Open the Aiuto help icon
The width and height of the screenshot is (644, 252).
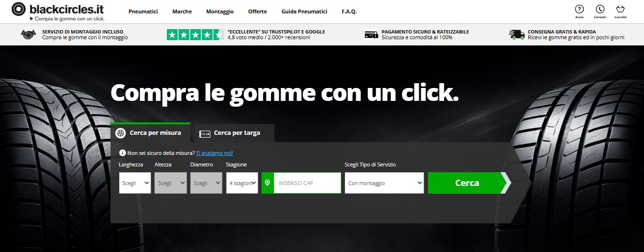[x=579, y=9]
